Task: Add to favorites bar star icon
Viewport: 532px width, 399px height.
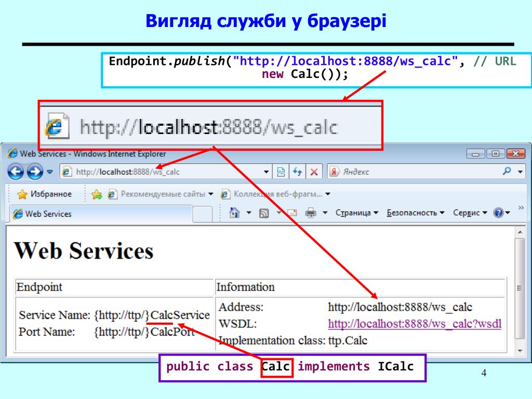Action: pos(97,194)
